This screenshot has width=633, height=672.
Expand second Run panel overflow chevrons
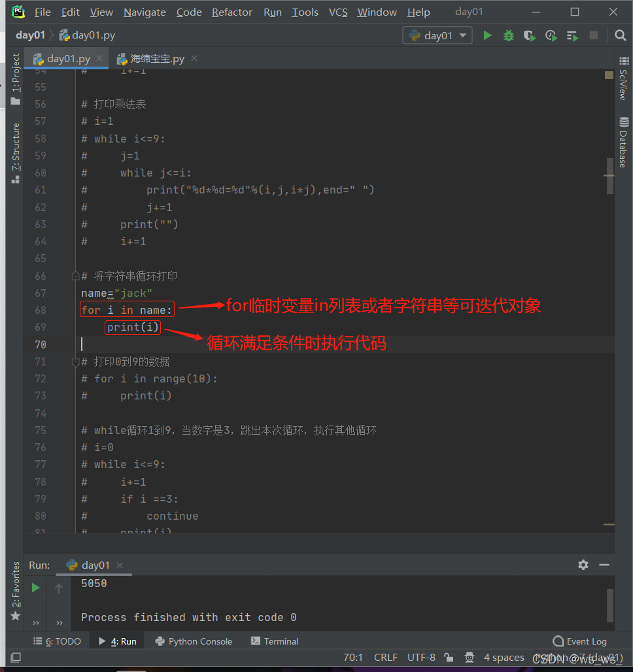tap(60, 622)
